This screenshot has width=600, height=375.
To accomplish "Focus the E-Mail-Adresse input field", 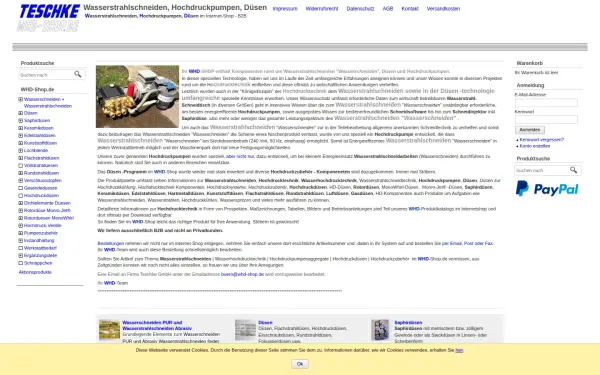I will 546,103.
